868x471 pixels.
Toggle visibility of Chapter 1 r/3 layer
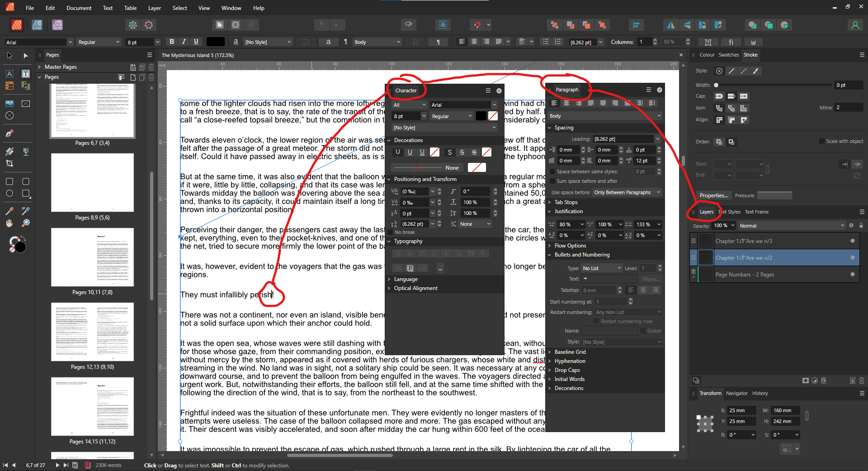[853, 241]
